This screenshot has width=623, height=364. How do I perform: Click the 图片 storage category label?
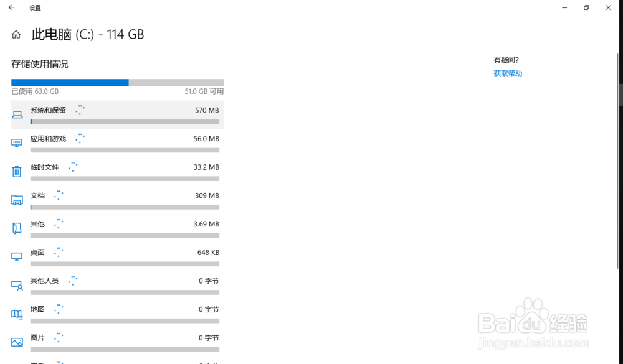click(37, 338)
